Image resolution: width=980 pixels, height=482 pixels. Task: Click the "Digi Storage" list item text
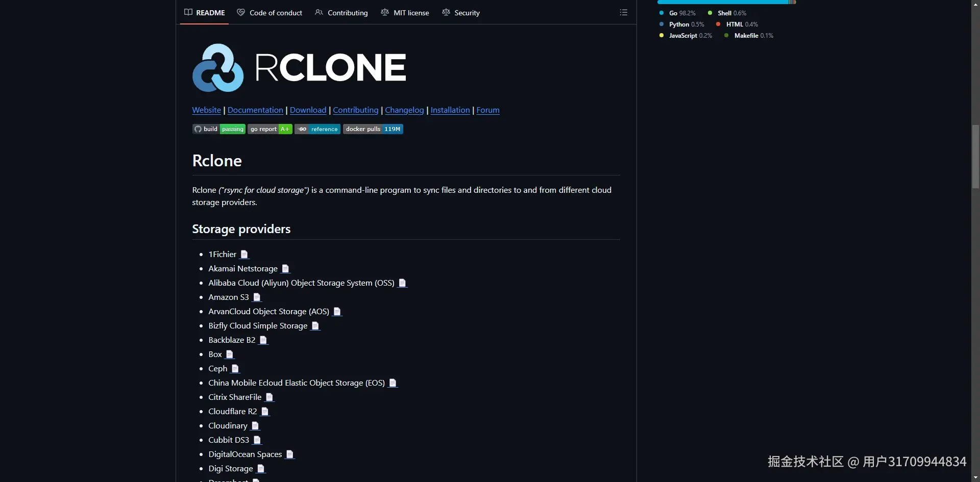[x=231, y=469]
